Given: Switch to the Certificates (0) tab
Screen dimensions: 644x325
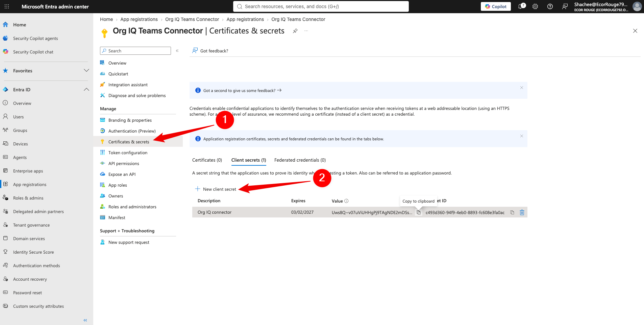Looking at the screenshot, I should coord(207,160).
